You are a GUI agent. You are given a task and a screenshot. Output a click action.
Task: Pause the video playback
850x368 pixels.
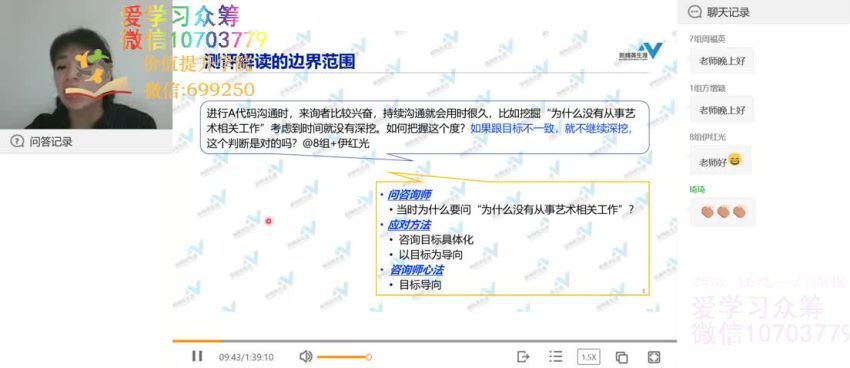197,356
